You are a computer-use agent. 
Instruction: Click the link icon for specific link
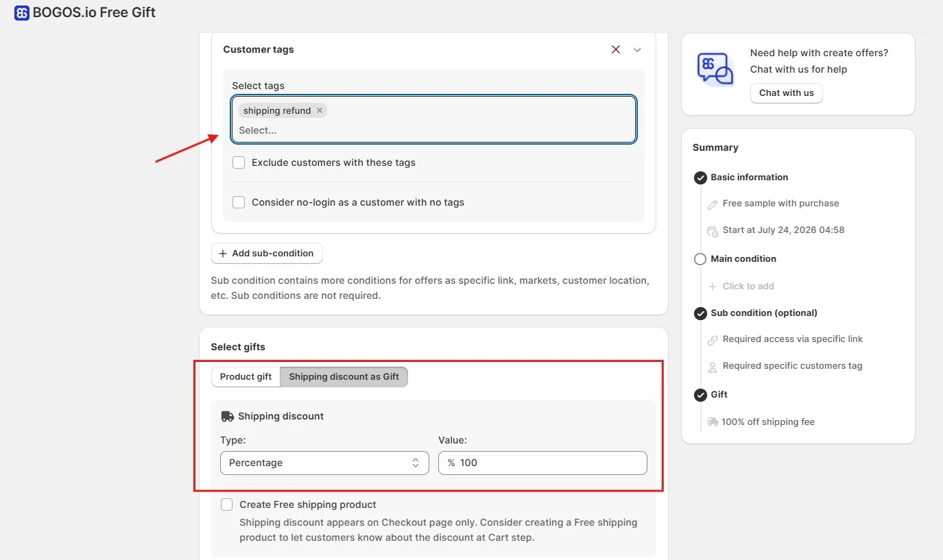(x=713, y=339)
